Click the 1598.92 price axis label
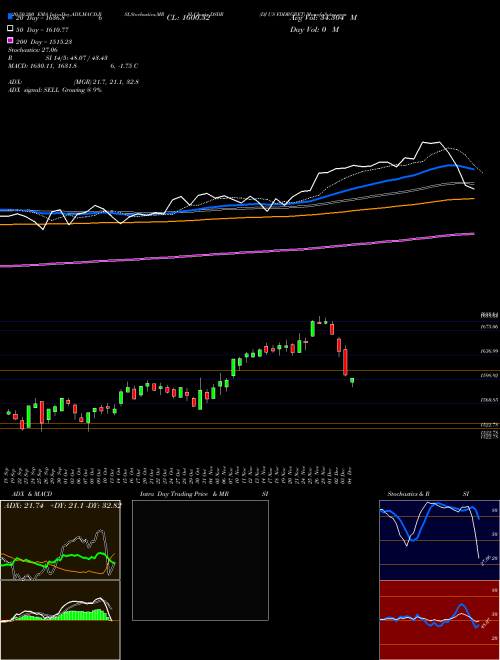This screenshot has height=660, width=500. click(x=489, y=375)
